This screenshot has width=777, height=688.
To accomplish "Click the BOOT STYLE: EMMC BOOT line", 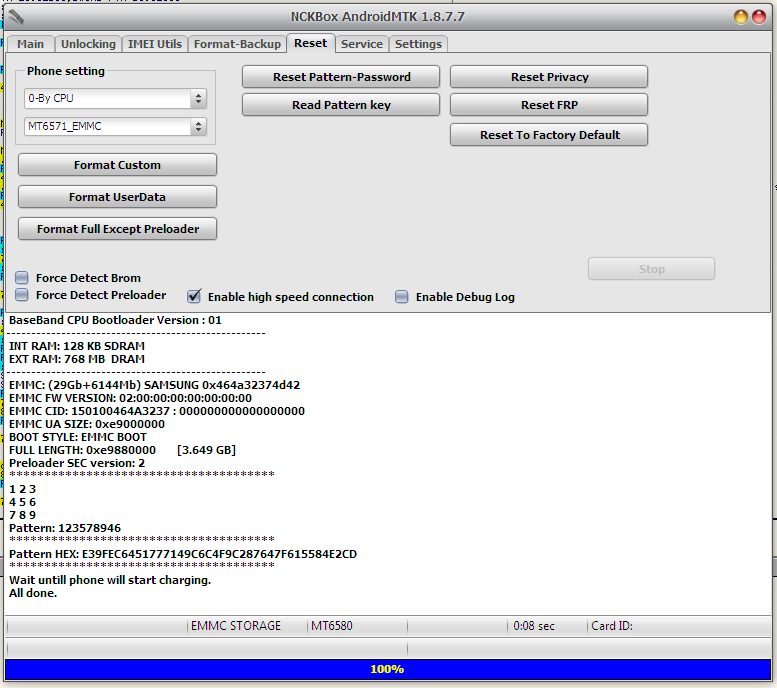I will click(78, 437).
